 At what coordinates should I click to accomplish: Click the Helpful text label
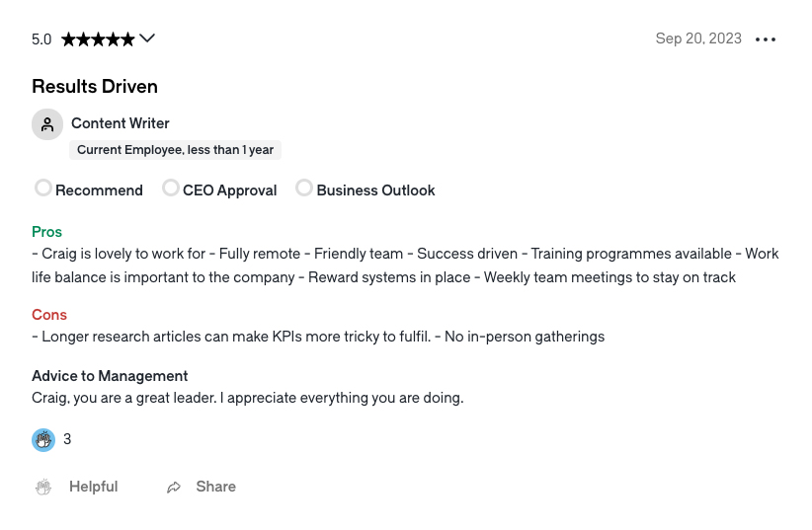click(x=94, y=487)
